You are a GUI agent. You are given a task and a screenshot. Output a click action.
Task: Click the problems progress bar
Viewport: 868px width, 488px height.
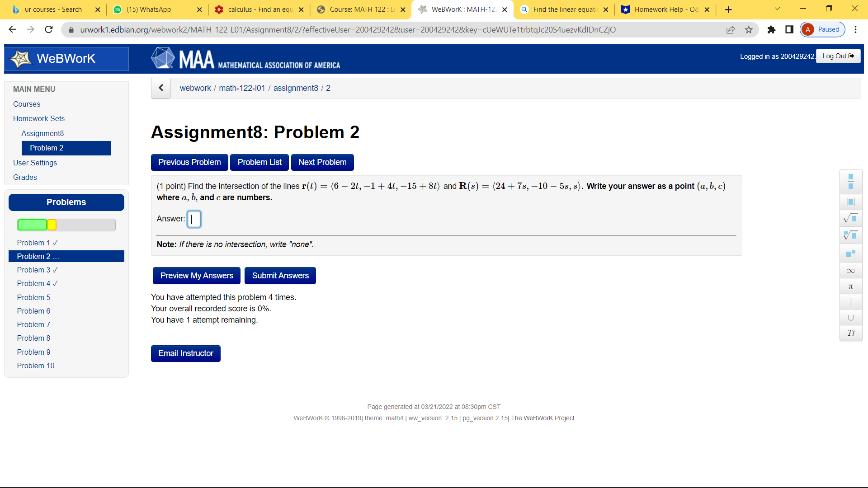click(x=66, y=225)
